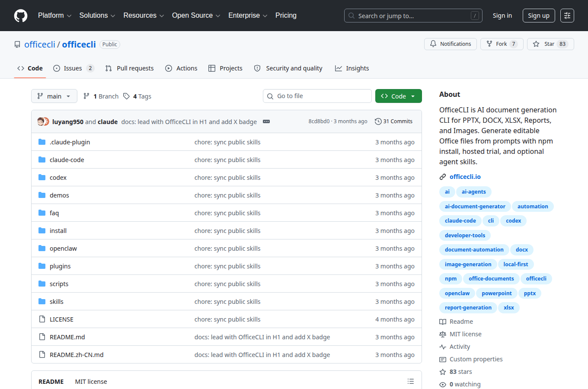Expand commit message details ellipsis
The image size is (588, 389).
(266, 121)
